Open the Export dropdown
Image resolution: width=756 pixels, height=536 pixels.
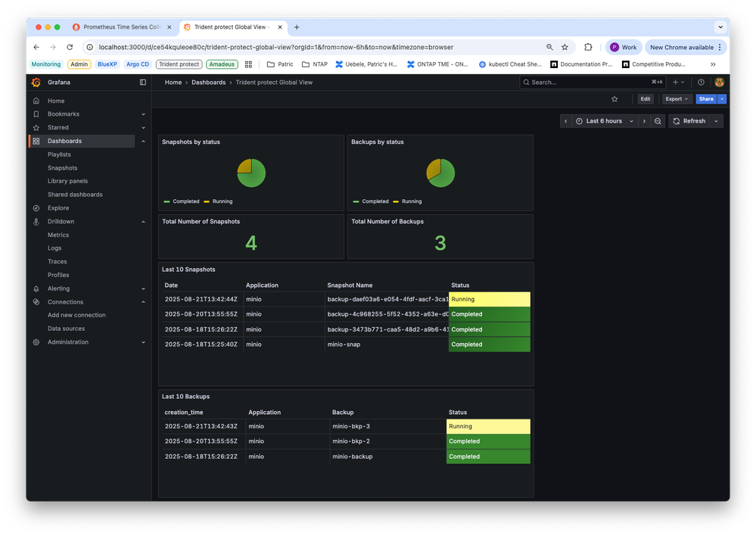tap(677, 99)
